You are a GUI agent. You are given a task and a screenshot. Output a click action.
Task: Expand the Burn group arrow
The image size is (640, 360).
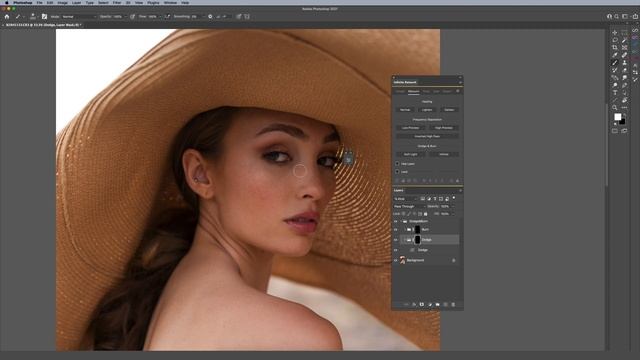(404, 230)
